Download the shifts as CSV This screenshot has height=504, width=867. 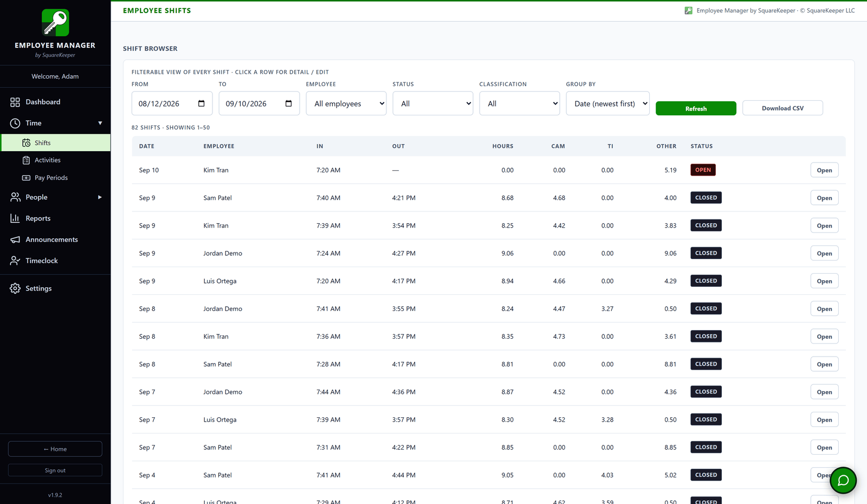(782, 108)
